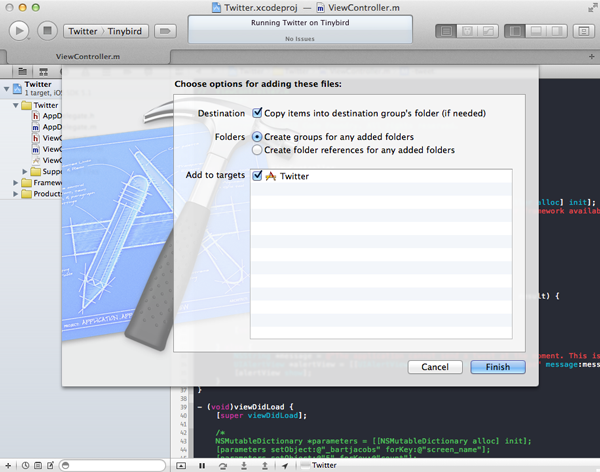Click the Cancel button in the dialog
This screenshot has width=600, height=472.
click(435, 367)
